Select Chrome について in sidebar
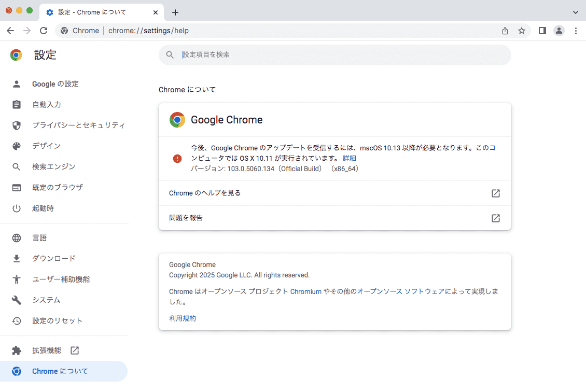The image size is (586, 392). coord(64,371)
